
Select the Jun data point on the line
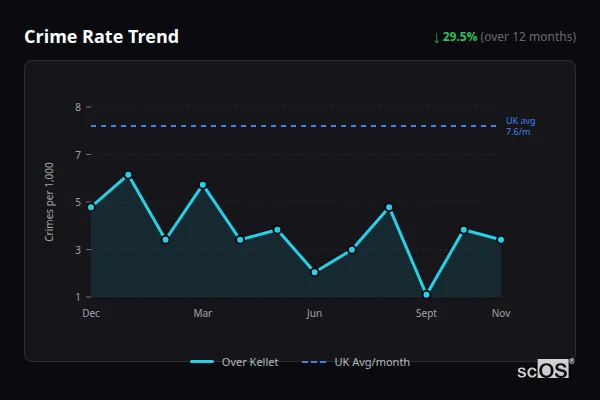pos(315,273)
